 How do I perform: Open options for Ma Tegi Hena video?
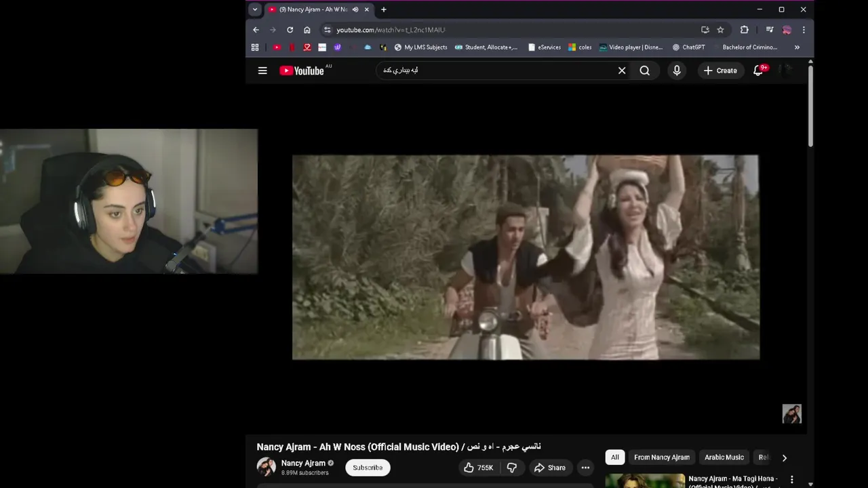(791, 480)
